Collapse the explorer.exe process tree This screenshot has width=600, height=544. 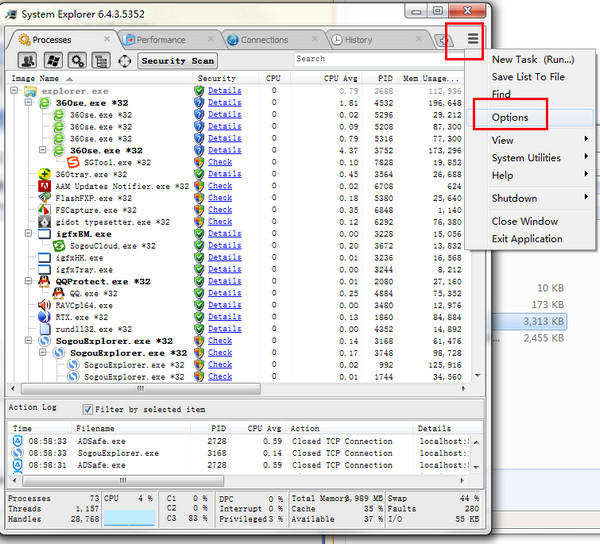[14, 91]
